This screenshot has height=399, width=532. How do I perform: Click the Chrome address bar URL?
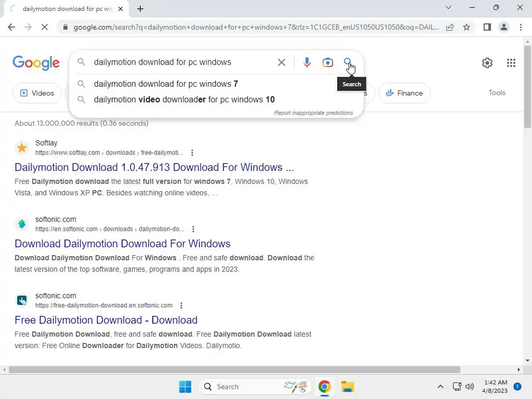click(x=256, y=27)
